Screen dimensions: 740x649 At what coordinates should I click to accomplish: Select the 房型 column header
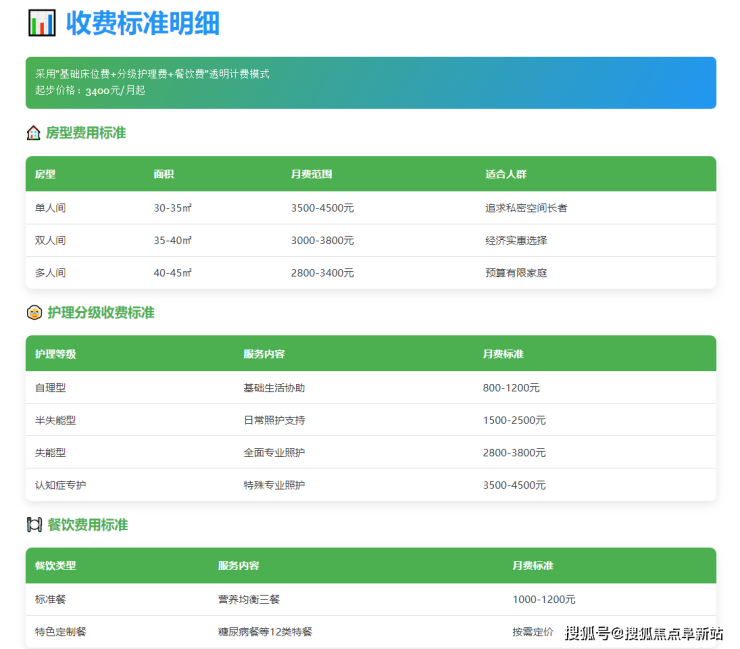[46, 174]
